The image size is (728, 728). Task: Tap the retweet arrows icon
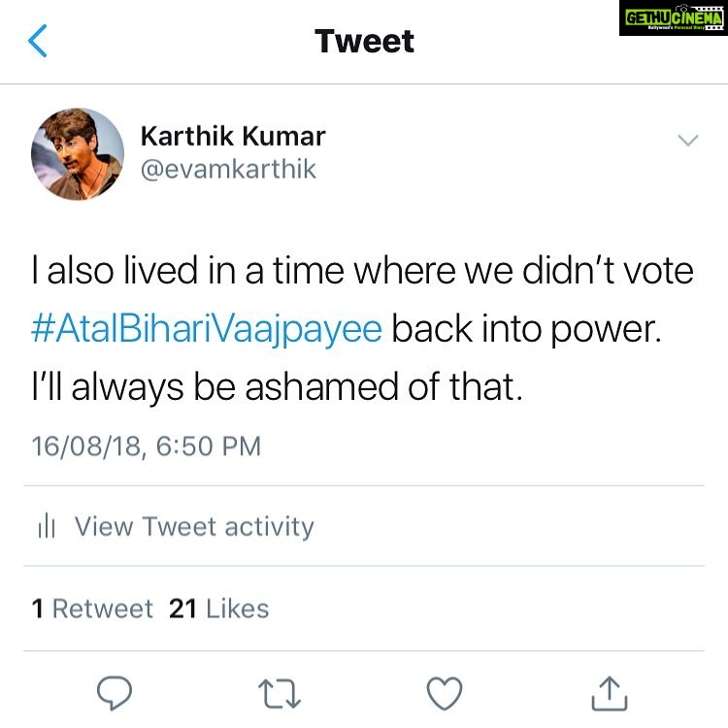280,694
